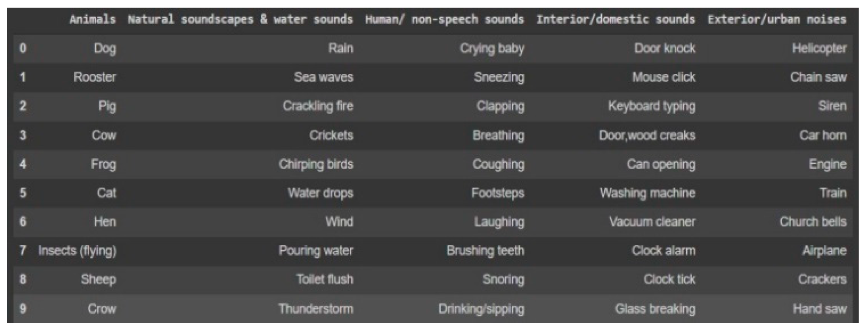
Task: Click the Chirping birds cell
Action: pyautogui.click(x=316, y=164)
